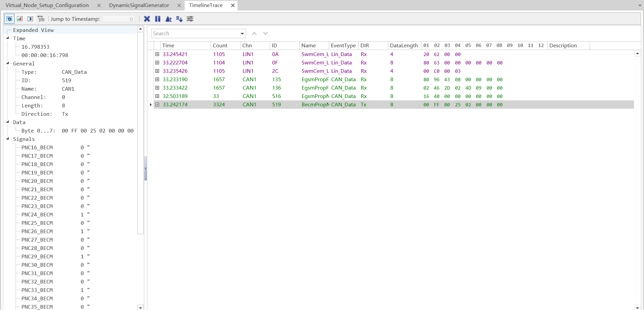
Task: Click the blue X clear trace icon
Action: point(147,19)
